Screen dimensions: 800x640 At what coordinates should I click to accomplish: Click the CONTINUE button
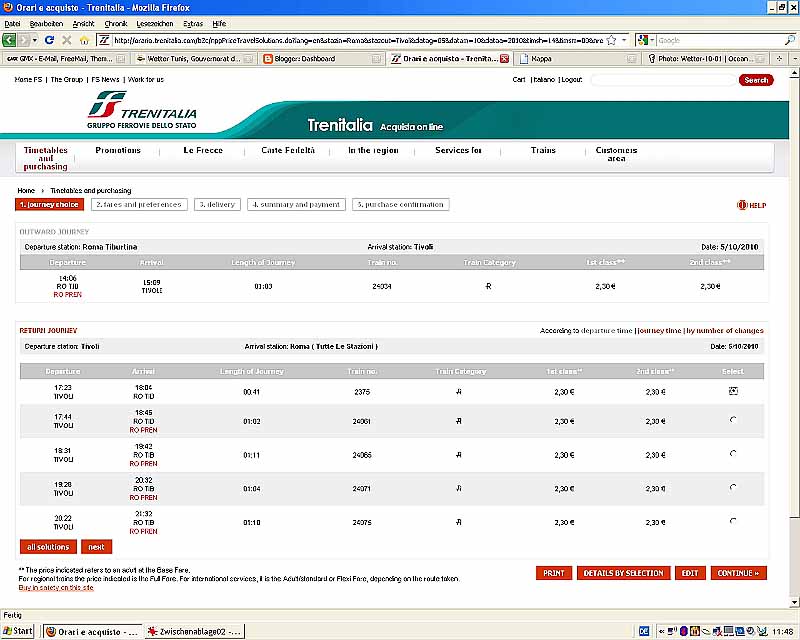(738, 573)
